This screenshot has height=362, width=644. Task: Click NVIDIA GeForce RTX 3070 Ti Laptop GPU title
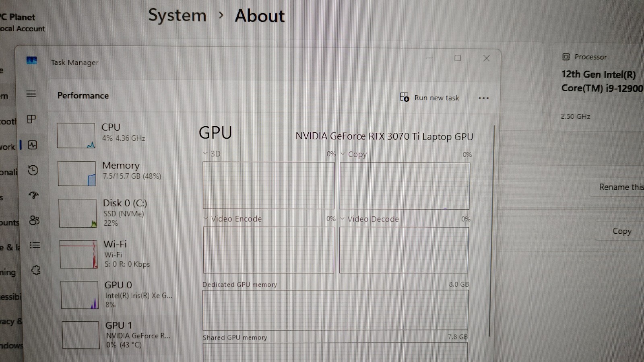coord(384,136)
